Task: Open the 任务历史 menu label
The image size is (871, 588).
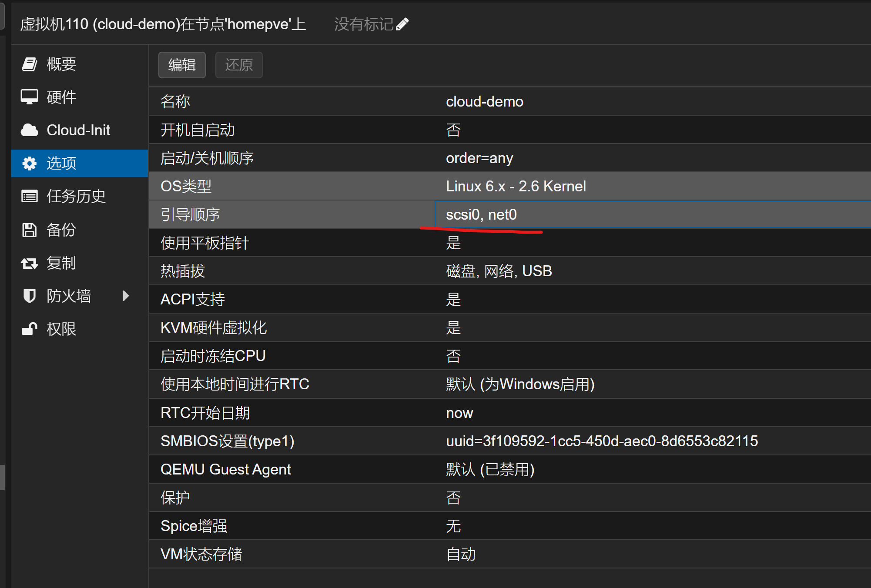Action: point(76,197)
